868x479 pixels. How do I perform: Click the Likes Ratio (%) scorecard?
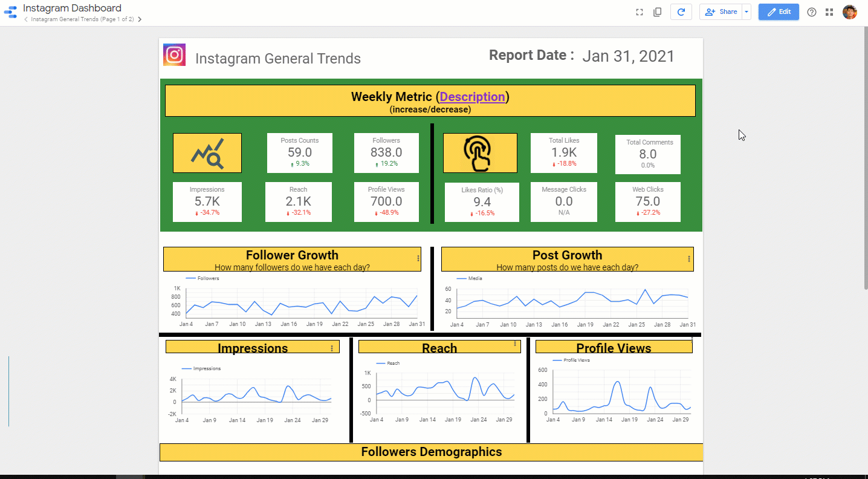tap(482, 202)
